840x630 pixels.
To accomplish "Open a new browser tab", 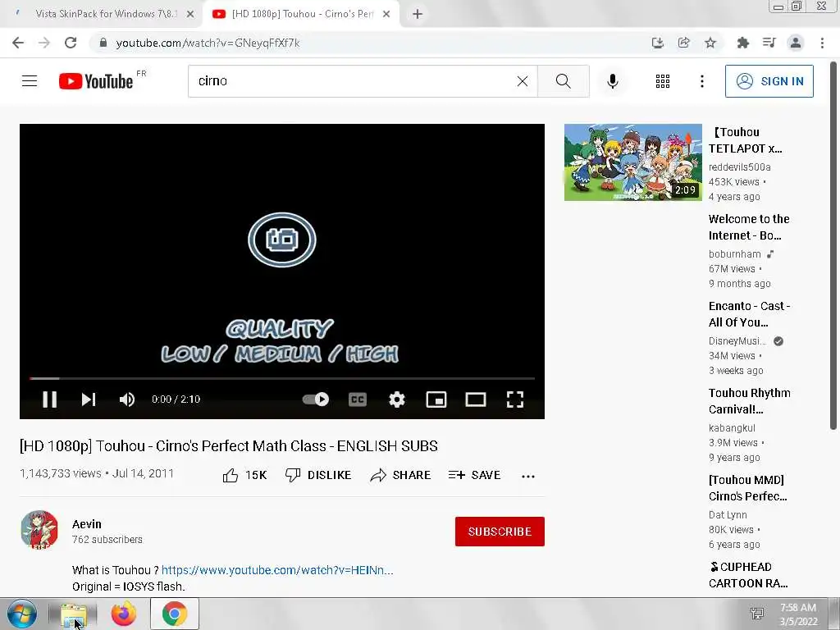I will pos(418,15).
